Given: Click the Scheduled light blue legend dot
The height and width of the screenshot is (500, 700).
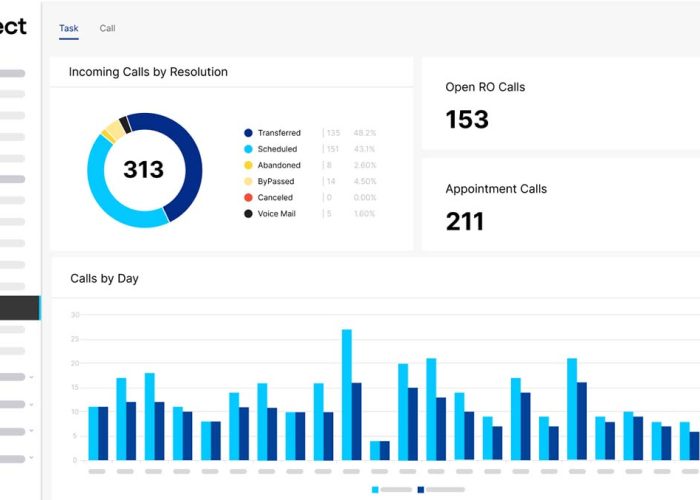Looking at the screenshot, I should [x=248, y=149].
